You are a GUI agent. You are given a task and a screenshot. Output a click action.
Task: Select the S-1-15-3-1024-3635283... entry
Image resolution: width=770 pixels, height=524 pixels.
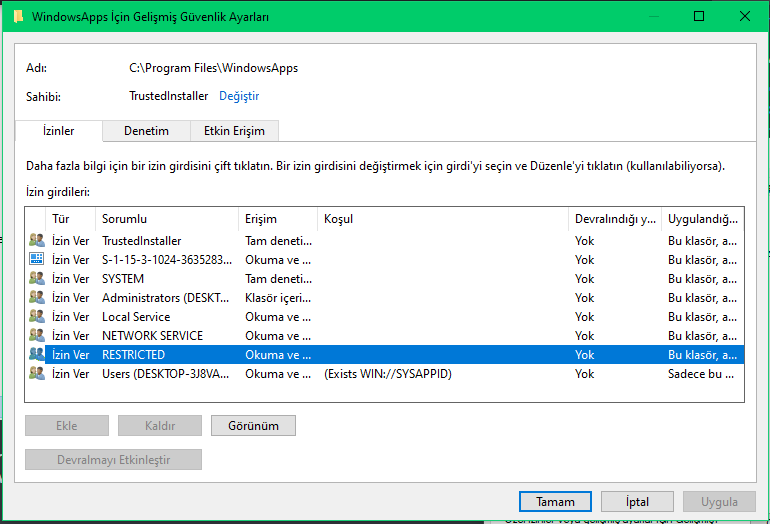point(385,259)
